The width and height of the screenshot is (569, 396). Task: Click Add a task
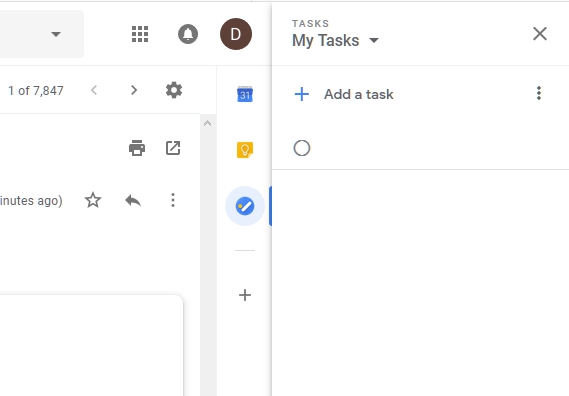pos(359,94)
